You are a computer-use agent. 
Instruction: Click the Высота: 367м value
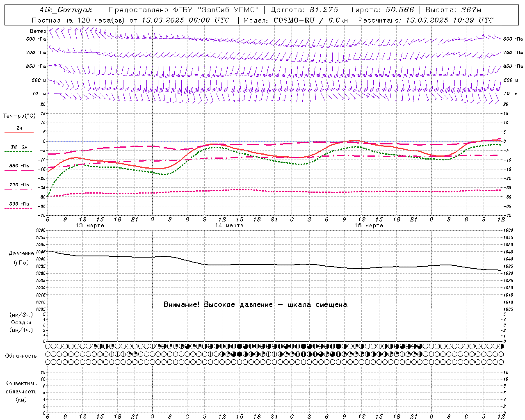(453, 10)
